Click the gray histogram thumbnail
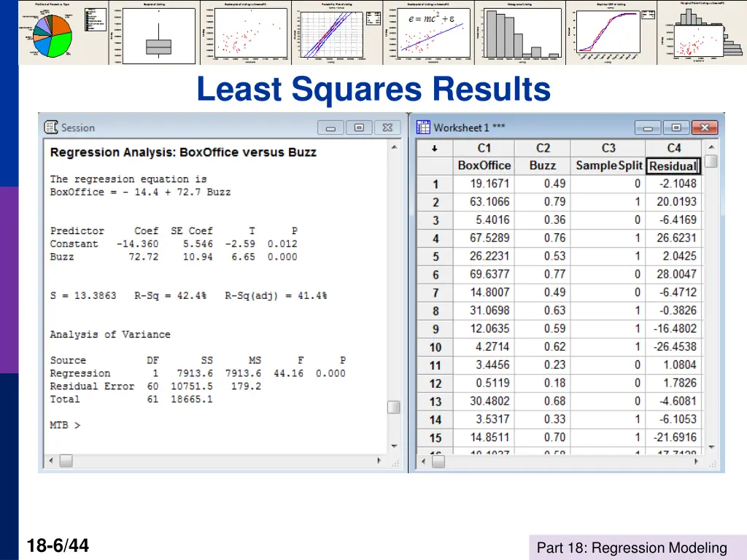Image resolution: width=747 pixels, height=560 pixels. (520, 32)
